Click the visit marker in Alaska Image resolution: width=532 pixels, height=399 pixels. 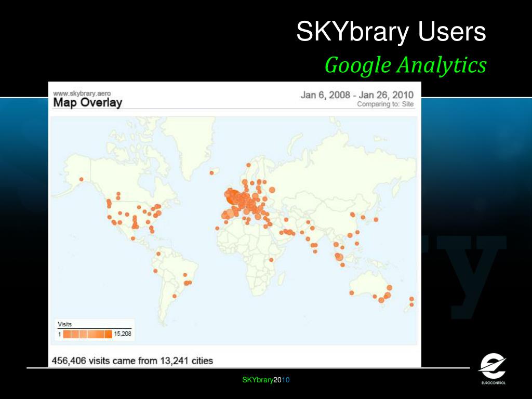coord(82,179)
